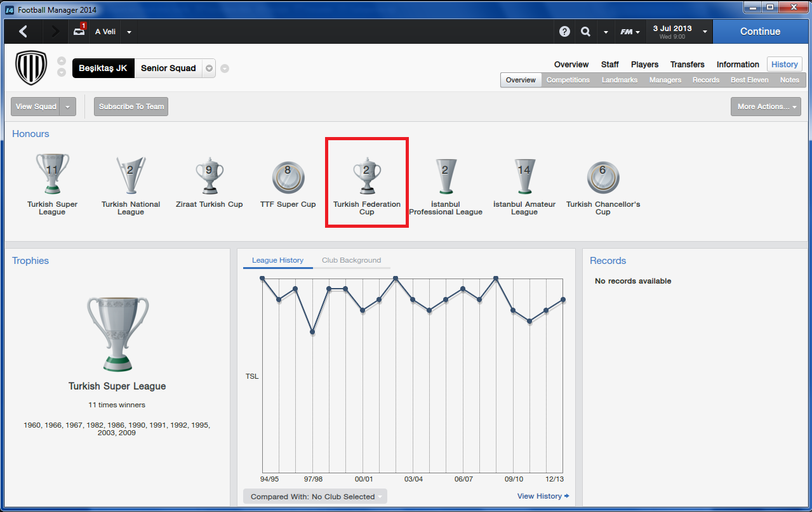Click the 12/13 season graph point
This screenshot has height=512, width=812.
(x=563, y=299)
